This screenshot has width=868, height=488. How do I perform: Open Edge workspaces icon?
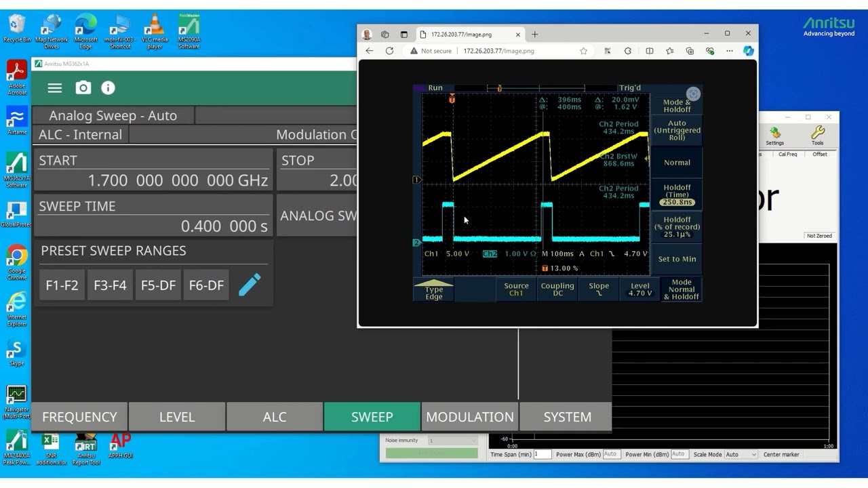click(385, 35)
